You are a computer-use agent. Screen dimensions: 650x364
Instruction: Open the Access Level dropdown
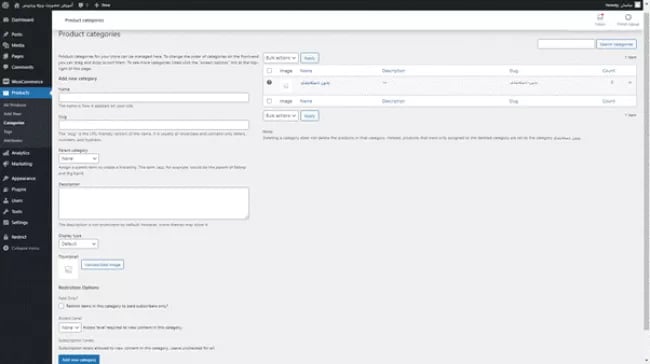[x=70, y=328]
